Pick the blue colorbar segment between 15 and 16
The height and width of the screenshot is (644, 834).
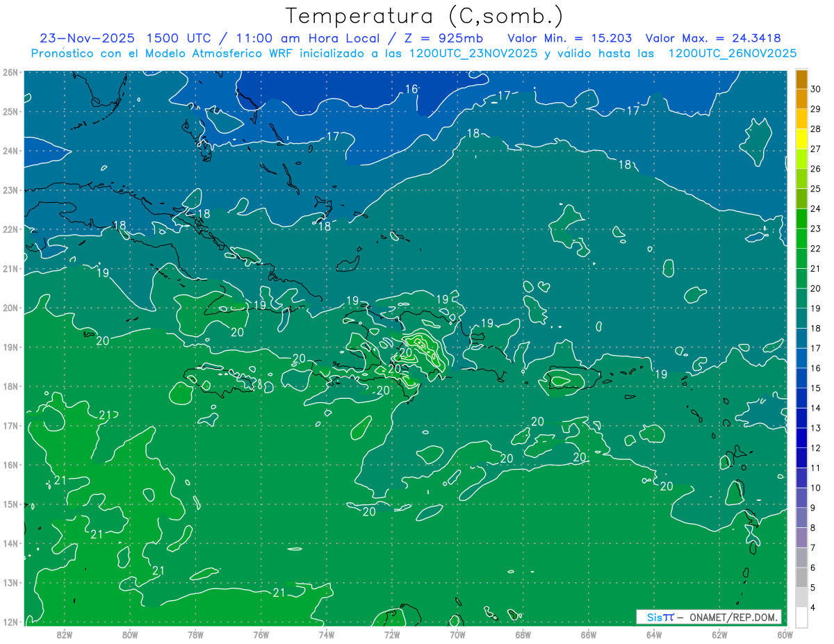click(801, 378)
